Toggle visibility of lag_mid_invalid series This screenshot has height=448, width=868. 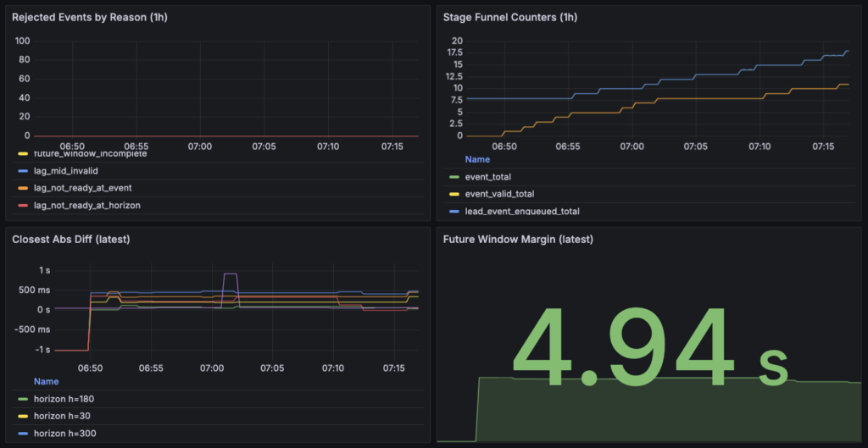tap(66, 171)
